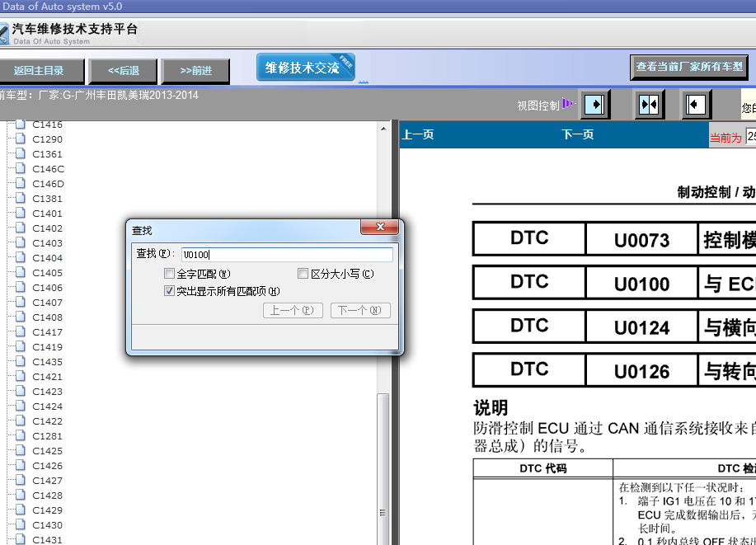Image resolution: width=756 pixels, height=545 pixels.
Task: Click document icon beside C1401
Action: click(21, 214)
